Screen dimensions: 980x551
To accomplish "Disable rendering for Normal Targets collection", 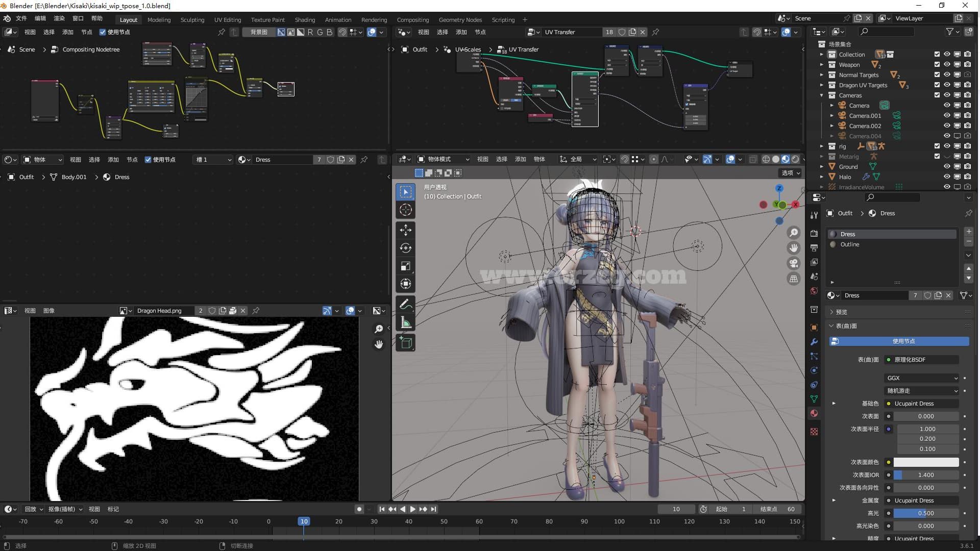I will [x=967, y=75].
